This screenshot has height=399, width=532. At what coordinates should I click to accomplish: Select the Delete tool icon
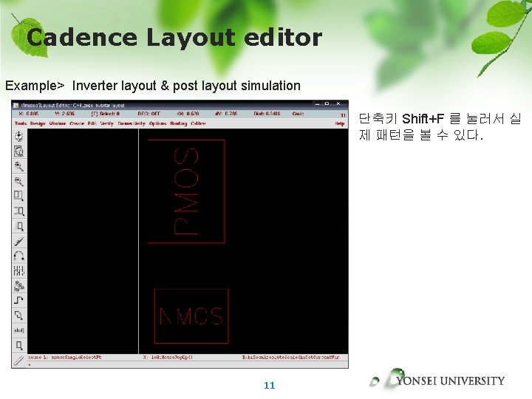19,241
